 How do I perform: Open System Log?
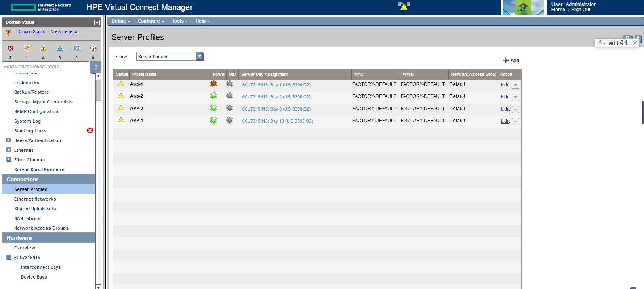27,121
